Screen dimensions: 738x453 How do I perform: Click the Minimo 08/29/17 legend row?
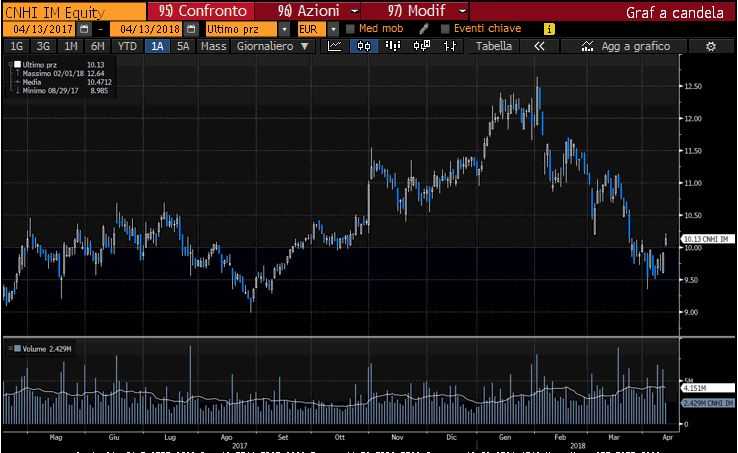click(x=62, y=90)
